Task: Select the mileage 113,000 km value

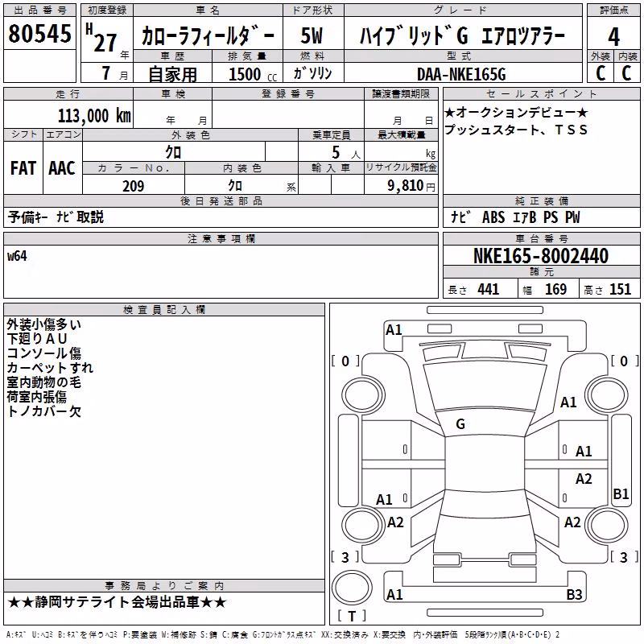Action: (94, 116)
